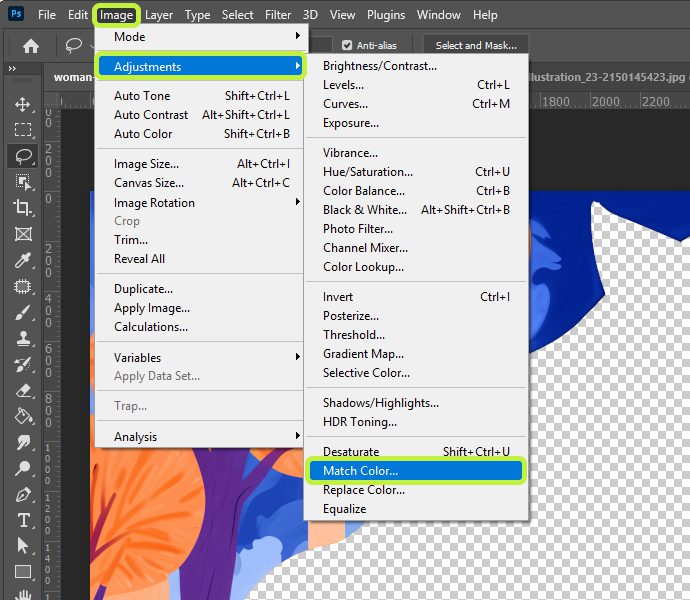Open the File menu
The image size is (690, 600).
pyautogui.click(x=47, y=15)
